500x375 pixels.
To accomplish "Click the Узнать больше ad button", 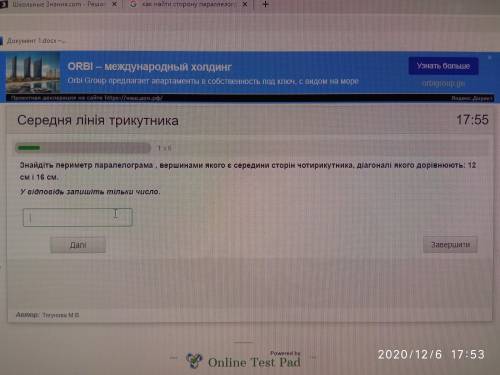I will [443, 66].
